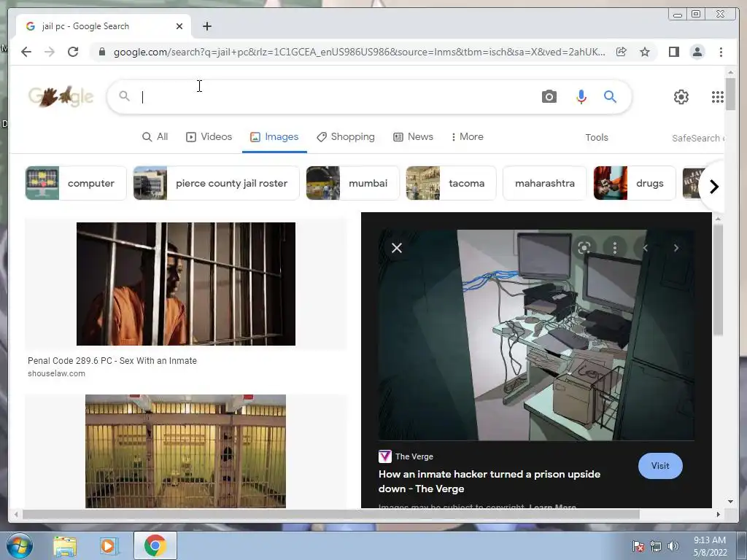Open Google settings gear icon
Image resolution: width=747 pixels, height=560 pixels.
point(681,97)
